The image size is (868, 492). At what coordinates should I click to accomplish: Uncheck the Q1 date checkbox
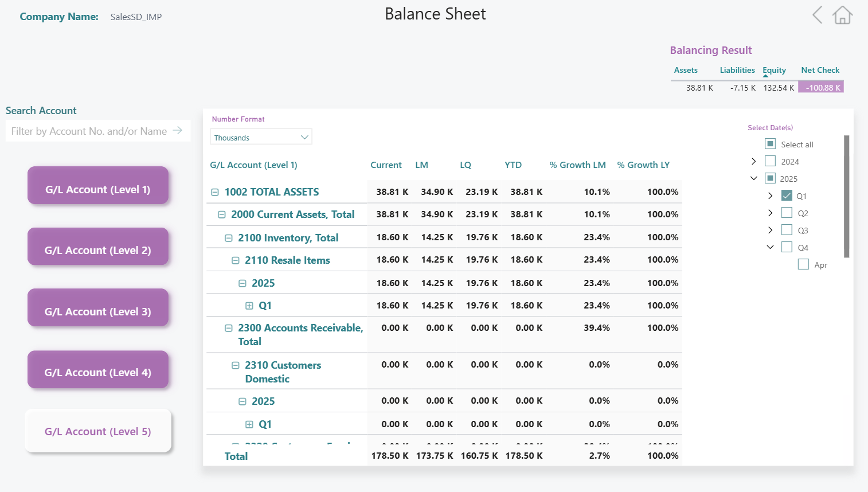click(x=787, y=196)
